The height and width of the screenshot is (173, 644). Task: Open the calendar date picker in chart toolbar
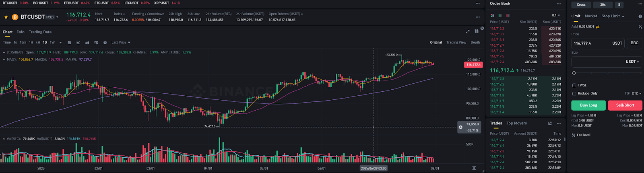coord(69,43)
